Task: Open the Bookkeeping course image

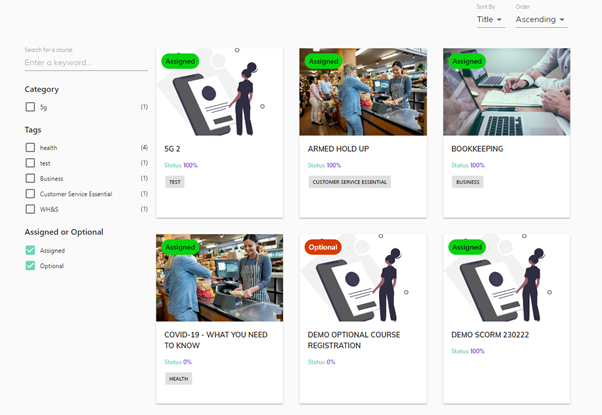Action: 506,92
